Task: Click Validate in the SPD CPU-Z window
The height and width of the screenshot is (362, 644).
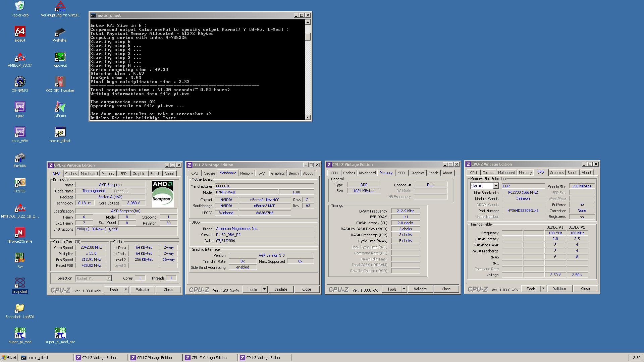Action: (x=559, y=289)
